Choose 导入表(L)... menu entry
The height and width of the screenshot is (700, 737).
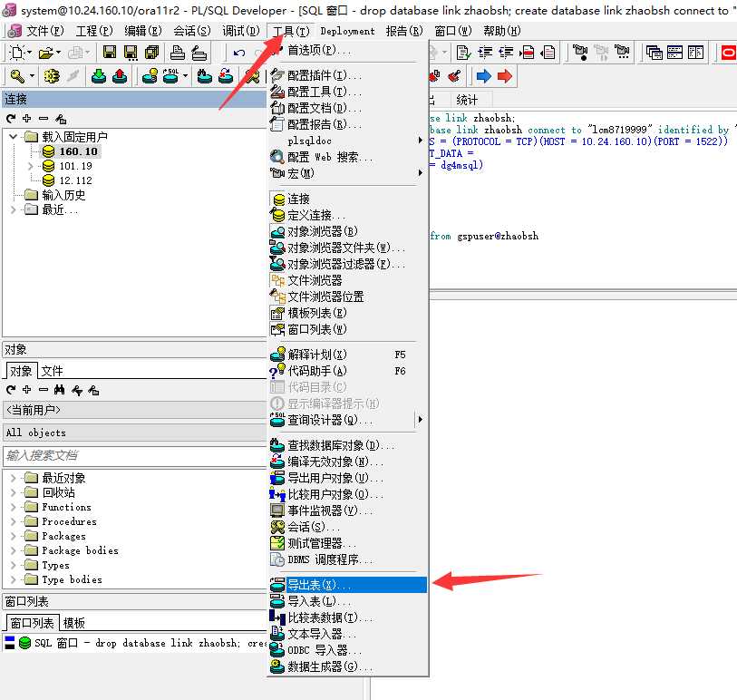(348, 601)
